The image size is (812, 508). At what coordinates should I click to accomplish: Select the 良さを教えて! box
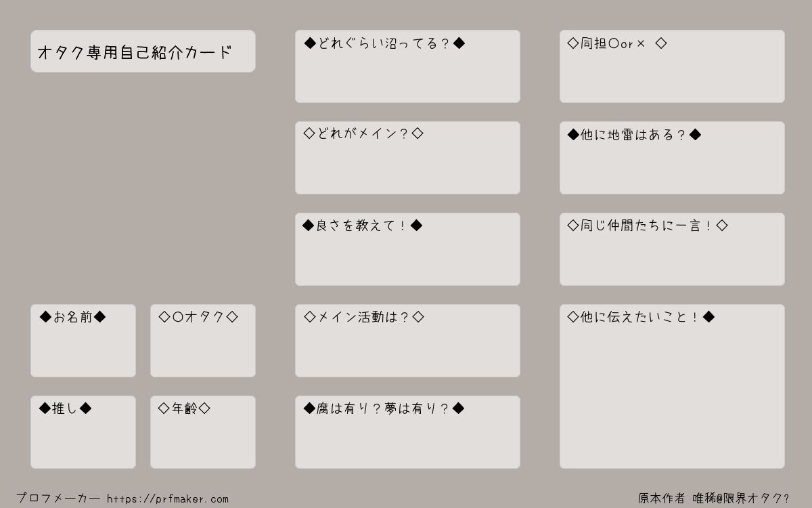[x=407, y=249]
